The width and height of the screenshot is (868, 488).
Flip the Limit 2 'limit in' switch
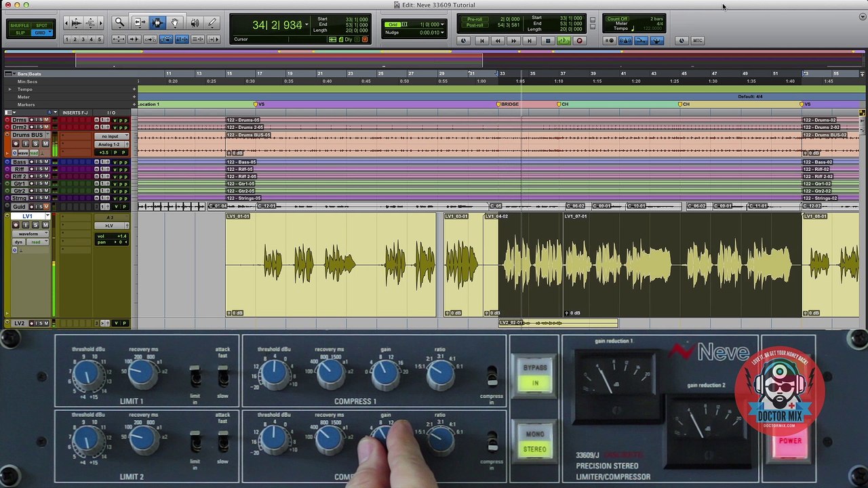click(x=195, y=442)
